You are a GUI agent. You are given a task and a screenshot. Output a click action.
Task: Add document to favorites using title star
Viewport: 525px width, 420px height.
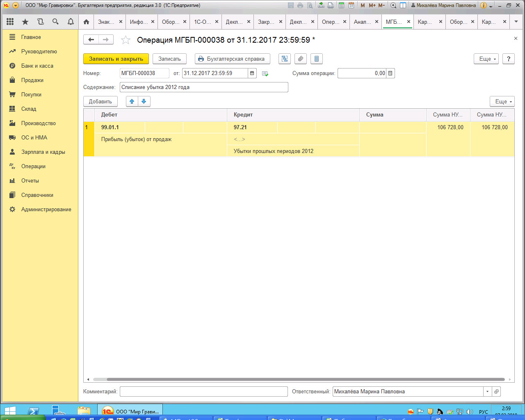126,40
